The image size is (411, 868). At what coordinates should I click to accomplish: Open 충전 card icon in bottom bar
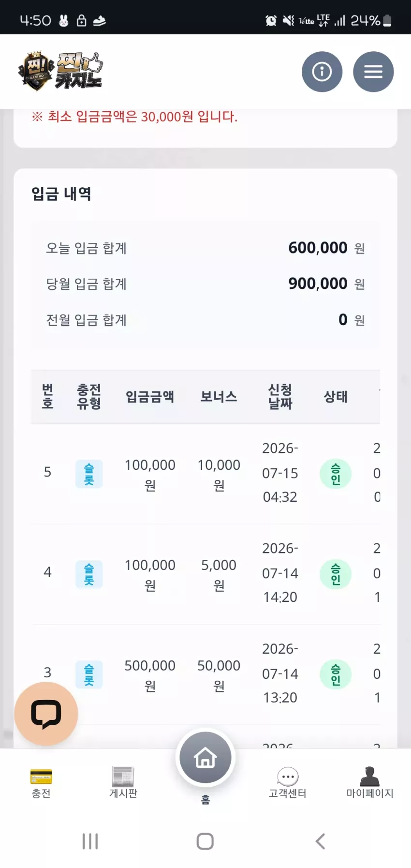pyautogui.click(x=41, y=777)
